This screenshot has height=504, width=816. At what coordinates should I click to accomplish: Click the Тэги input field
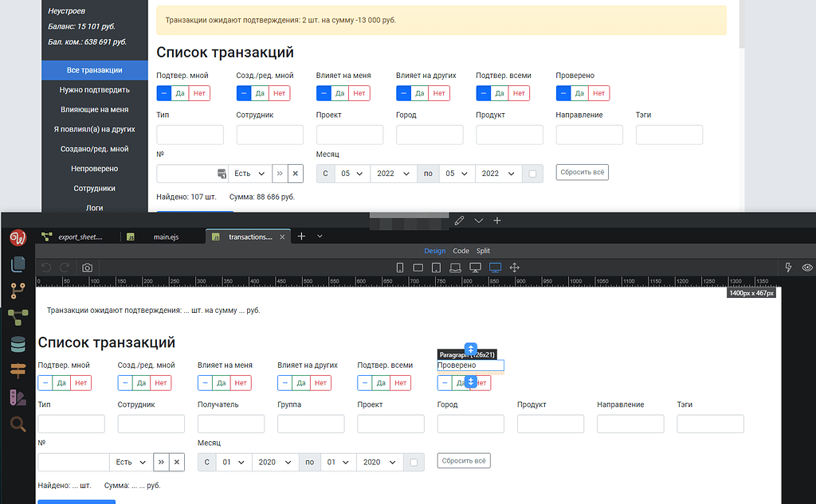click(x=710, y=424)
